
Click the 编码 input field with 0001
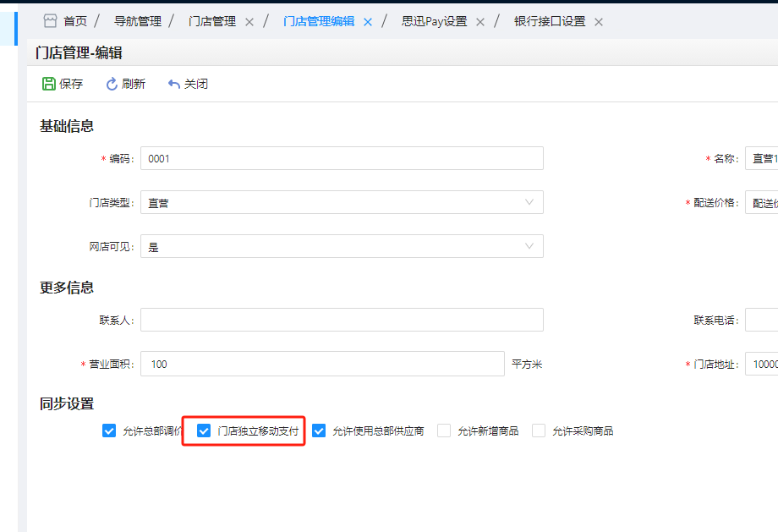click(x=342, y=158)
